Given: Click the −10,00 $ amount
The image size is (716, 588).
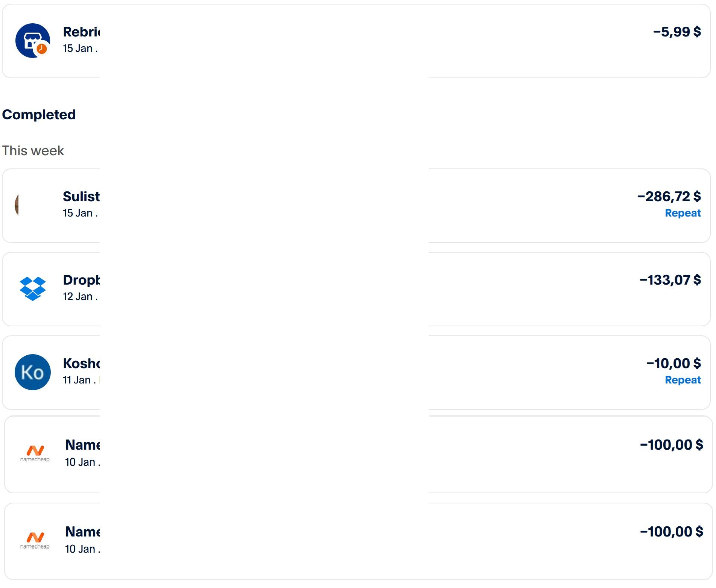Looking at the screenshot, I should (x=673, y=364).
